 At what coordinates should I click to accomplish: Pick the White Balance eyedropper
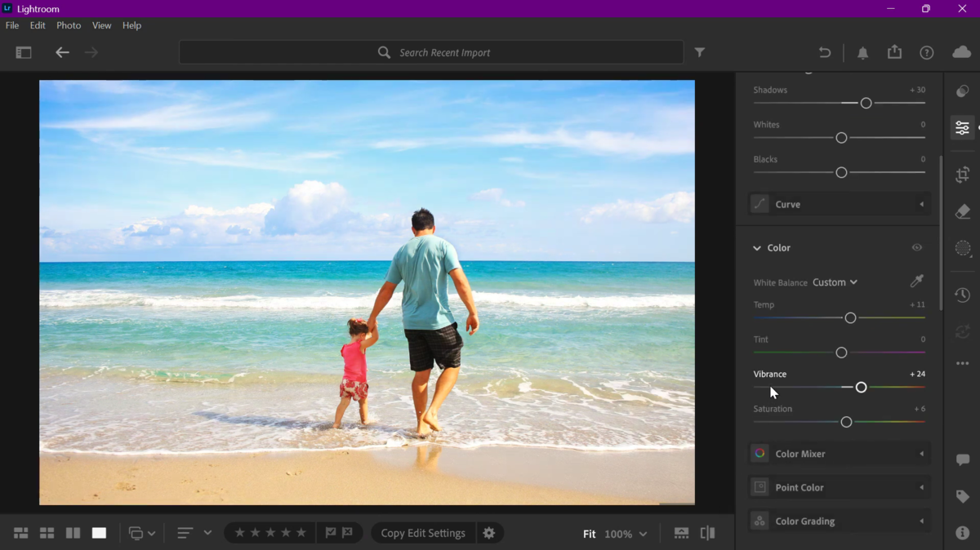917,282
